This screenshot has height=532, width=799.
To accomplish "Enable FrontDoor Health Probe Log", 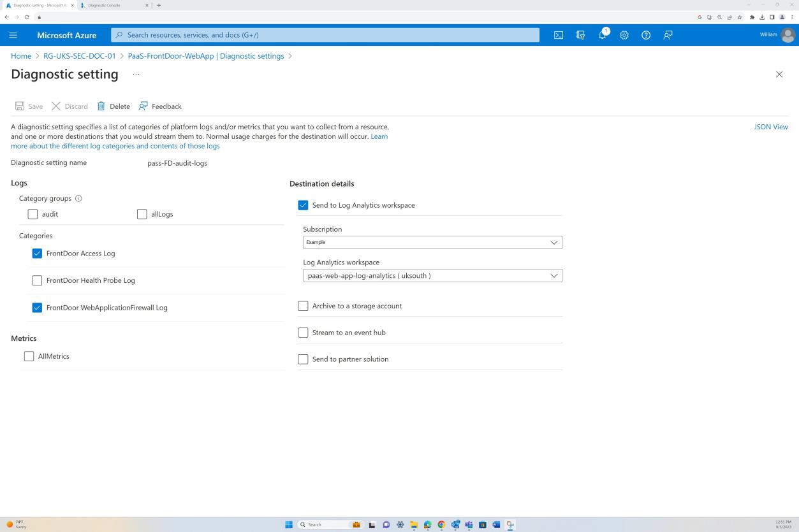I will tap(37, 280).
